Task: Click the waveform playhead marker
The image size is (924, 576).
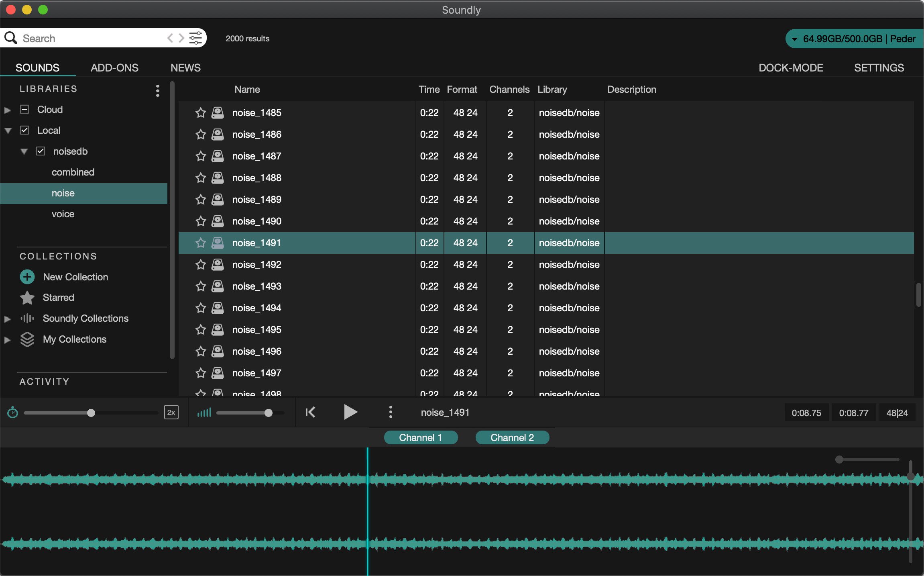Action: (x=367, y=511)
